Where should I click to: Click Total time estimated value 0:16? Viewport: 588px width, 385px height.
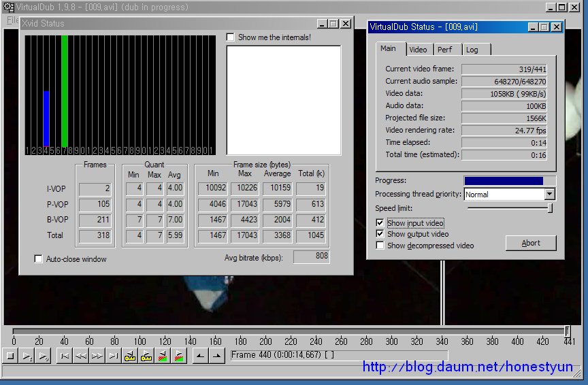(504, 155)
